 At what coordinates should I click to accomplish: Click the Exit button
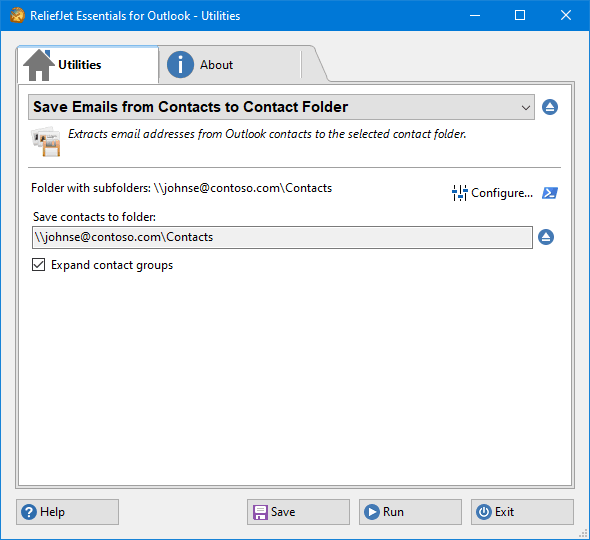point(522,512)
